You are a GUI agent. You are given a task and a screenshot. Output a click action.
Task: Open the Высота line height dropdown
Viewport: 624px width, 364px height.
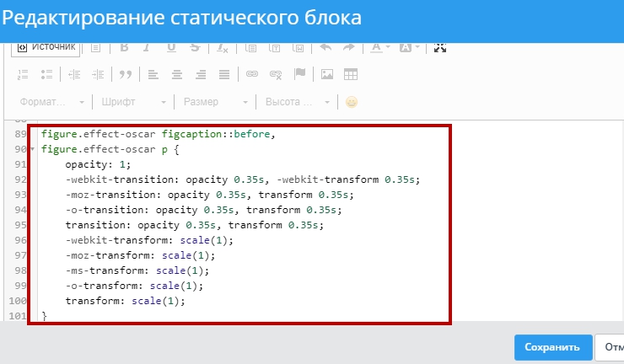tap(296, 102)
